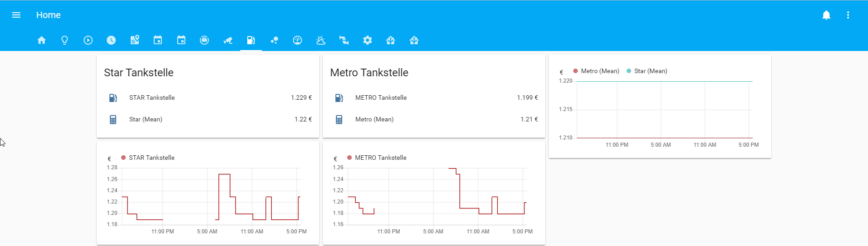Open the three-dot overflow menu
The height and width of the screenshot is (246, 868).
[x=848, y=15]
